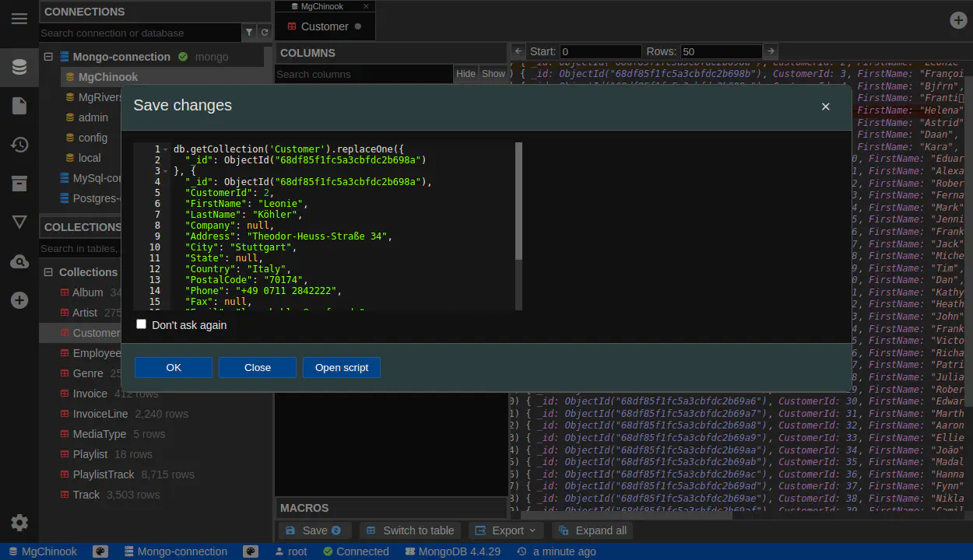Open the query history sidebar icon
Viewport: 973px width, 560px height.
[x=19, y=145]
